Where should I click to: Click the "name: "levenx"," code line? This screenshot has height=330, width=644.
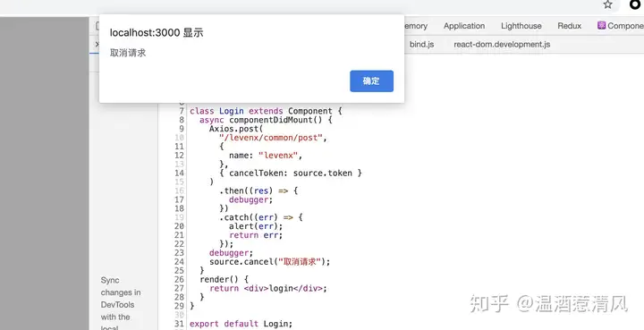coord(266,156)
